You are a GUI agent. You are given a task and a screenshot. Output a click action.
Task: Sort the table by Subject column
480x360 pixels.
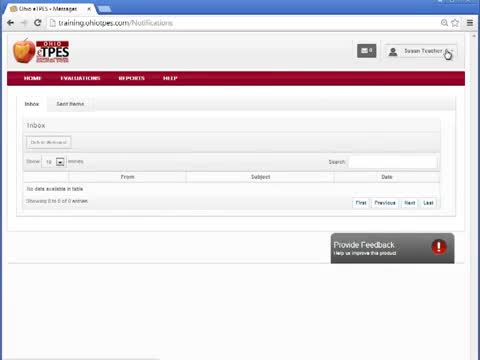(260, 177)
